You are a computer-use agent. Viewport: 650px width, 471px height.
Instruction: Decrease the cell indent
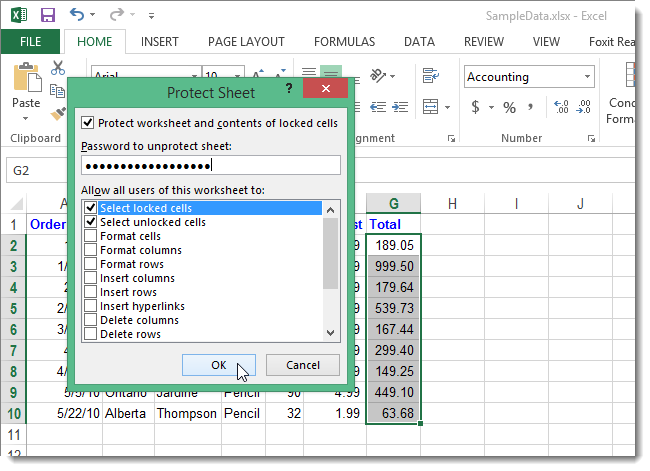coord(378,107)
